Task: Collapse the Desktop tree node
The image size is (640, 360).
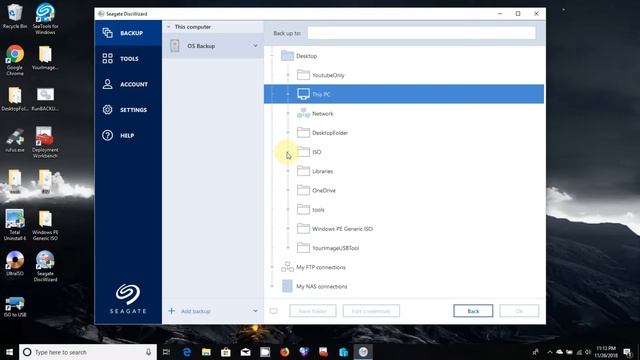Action: click(x=272, y=56)
